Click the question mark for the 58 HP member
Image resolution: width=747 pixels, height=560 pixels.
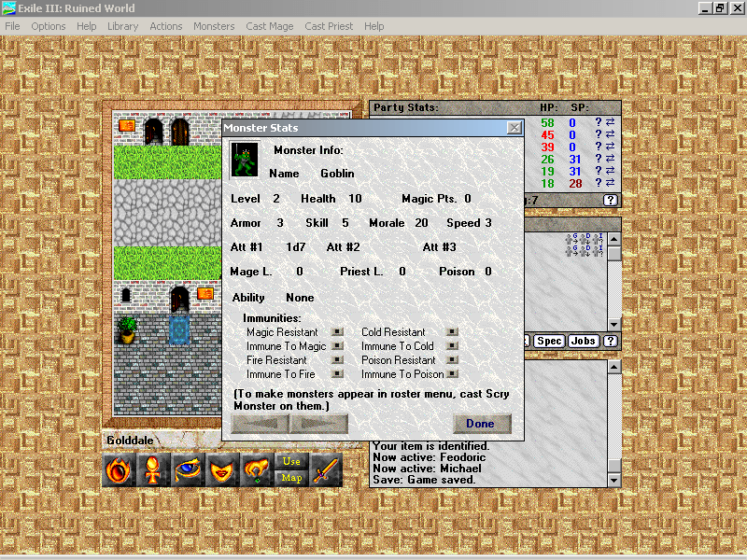point(599,122)
